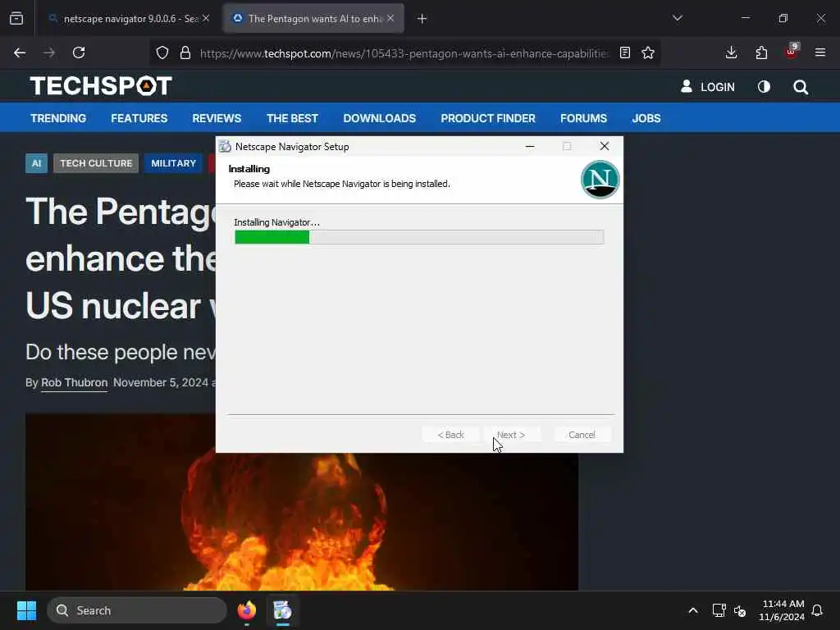Click the Firefox forward arrow
Viewport: 840px width, 630px height.
(x=49, y=53)
